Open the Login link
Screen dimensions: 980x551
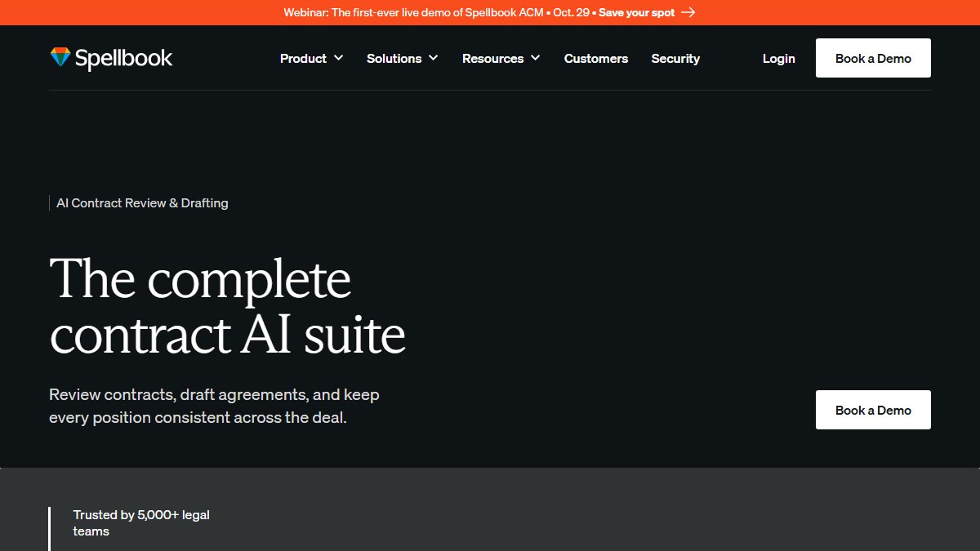[x=779, y=58]
